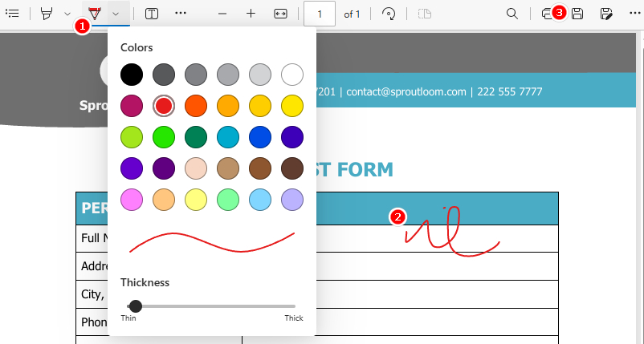Click the Thickness slider handle
The width and height of the screenshot is (644, 344).
click(x=135, y=306)
